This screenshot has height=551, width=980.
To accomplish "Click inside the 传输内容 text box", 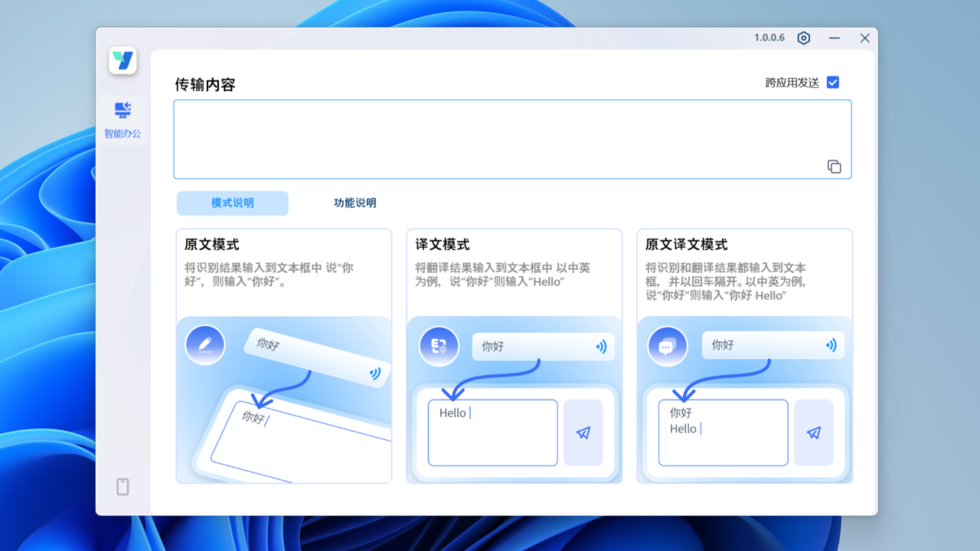I will 512,138.
